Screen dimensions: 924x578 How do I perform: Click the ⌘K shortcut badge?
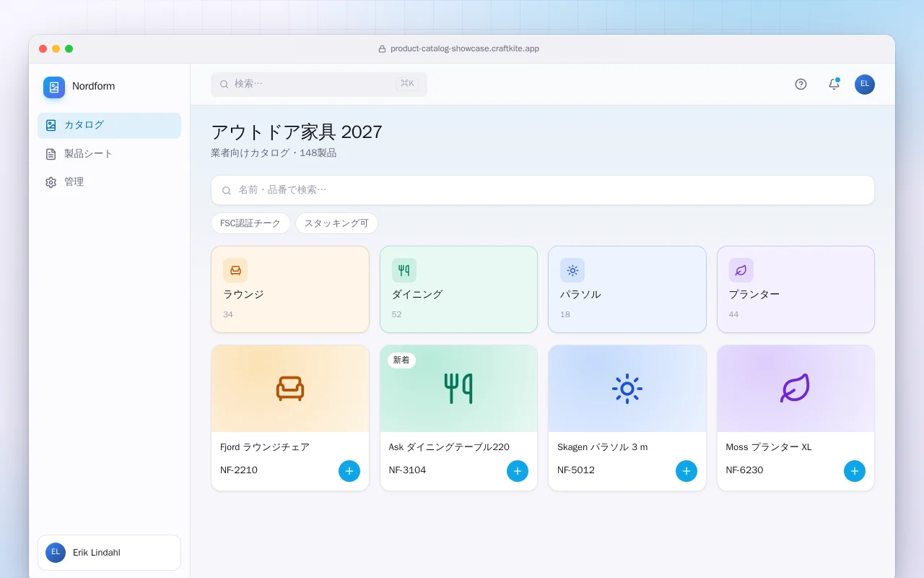407,84
